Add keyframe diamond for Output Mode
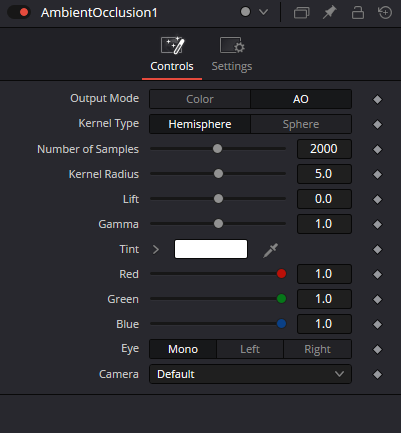 [x=377, y=99]
